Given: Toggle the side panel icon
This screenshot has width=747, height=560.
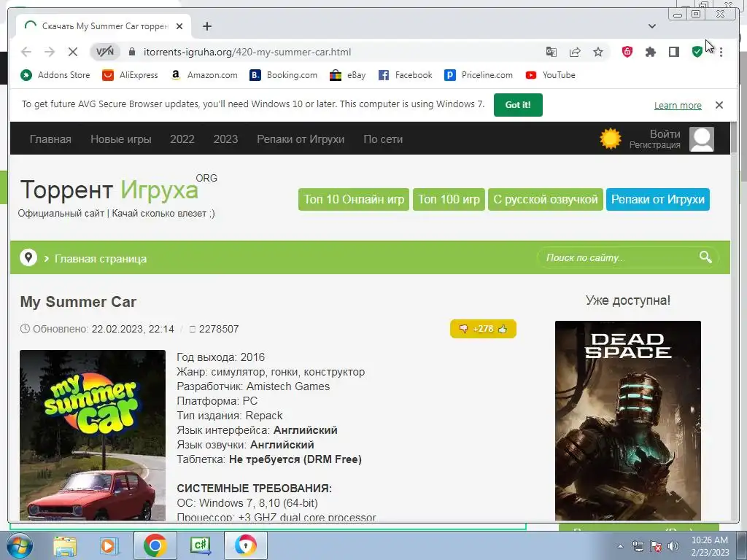Looking at the screenshot, I should pyautogui.click(x=673, y=52).
